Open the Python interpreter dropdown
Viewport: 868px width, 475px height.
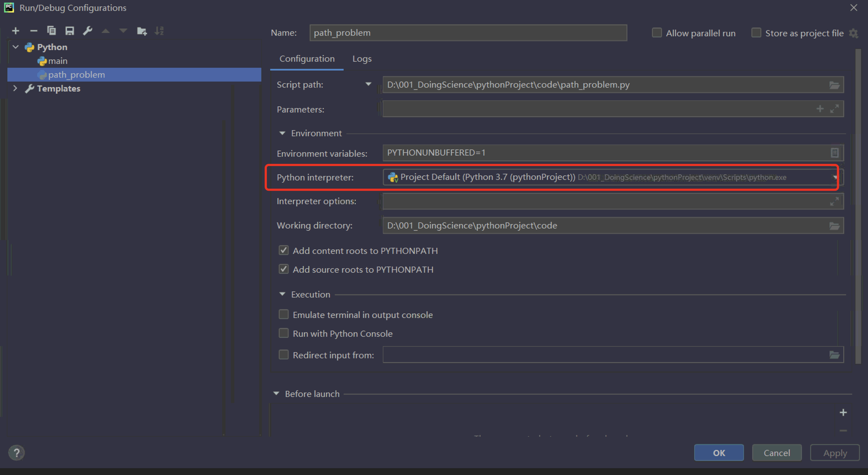[835, 177]
